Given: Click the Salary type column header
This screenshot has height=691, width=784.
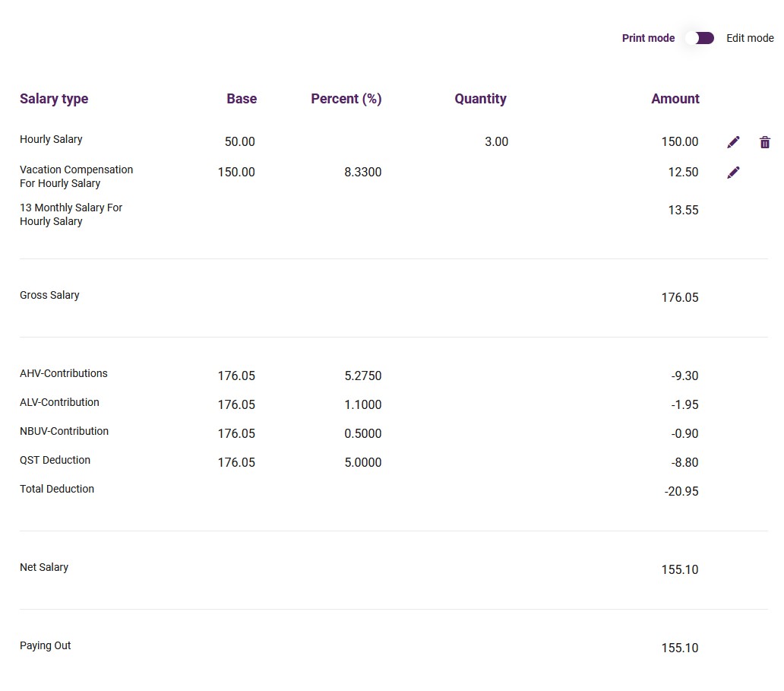Looking at the screenshot, I should point(54,99).
